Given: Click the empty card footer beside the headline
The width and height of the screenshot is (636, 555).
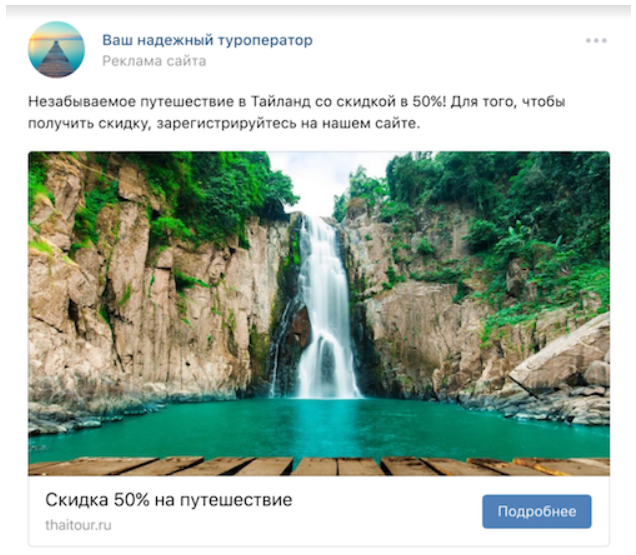Looking at the screenshot, I should pyautogui.click(x=385, y=511).
